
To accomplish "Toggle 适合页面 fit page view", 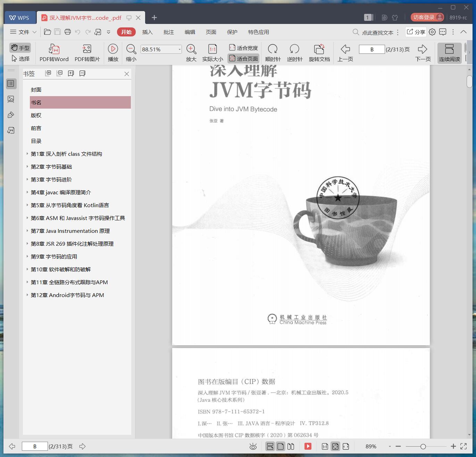I will 243,59.
